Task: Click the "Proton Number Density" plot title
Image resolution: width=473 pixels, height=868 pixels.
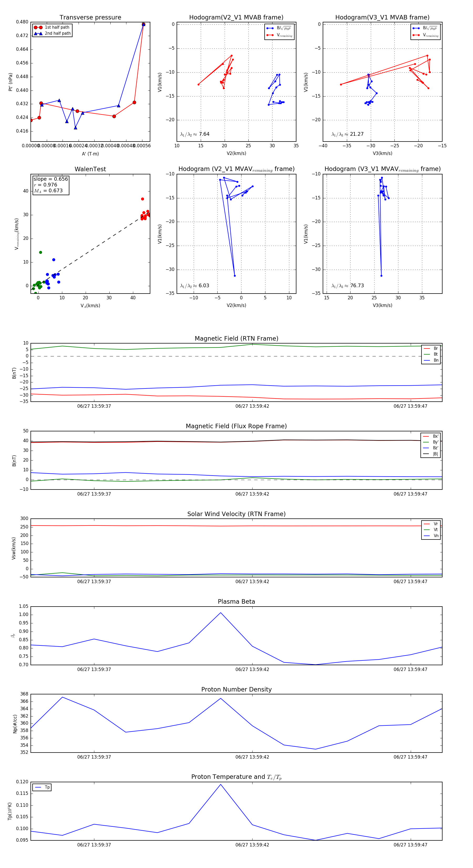Action: (236, 689)
